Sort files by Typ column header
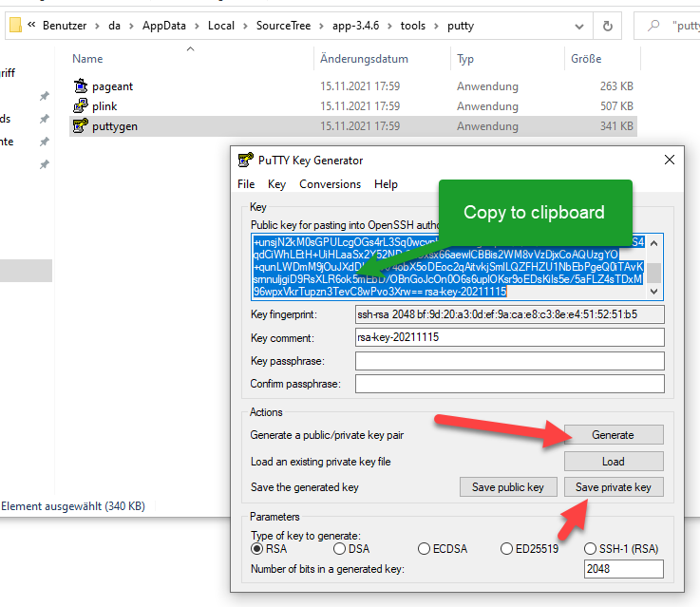 coord(465,59)
